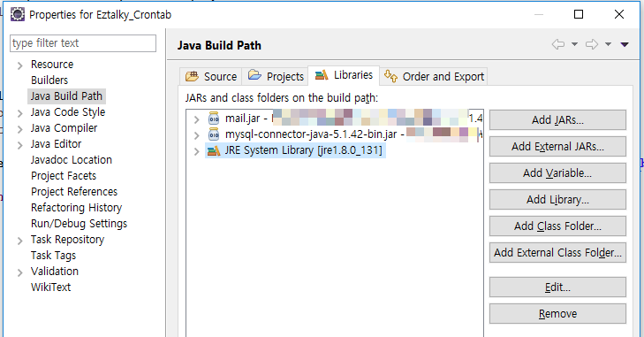
Task: Switch to the Projects tab
Action: [275, 77]
